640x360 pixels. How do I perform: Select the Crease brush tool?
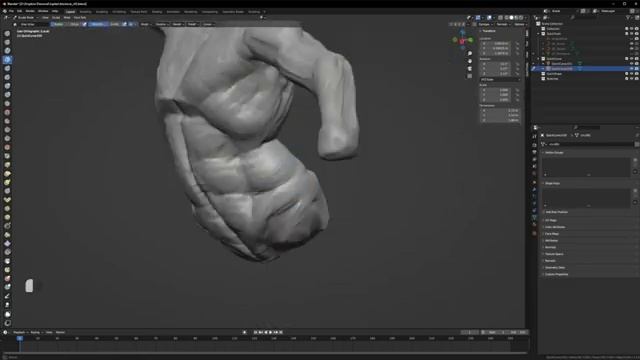click(x=7, y=103)
